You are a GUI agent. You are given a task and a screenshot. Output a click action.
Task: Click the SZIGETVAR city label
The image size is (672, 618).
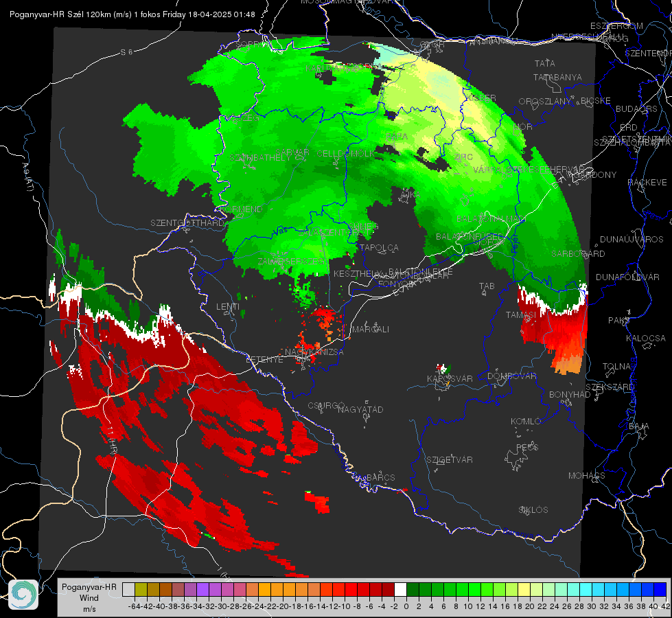(x=450, y=460)
